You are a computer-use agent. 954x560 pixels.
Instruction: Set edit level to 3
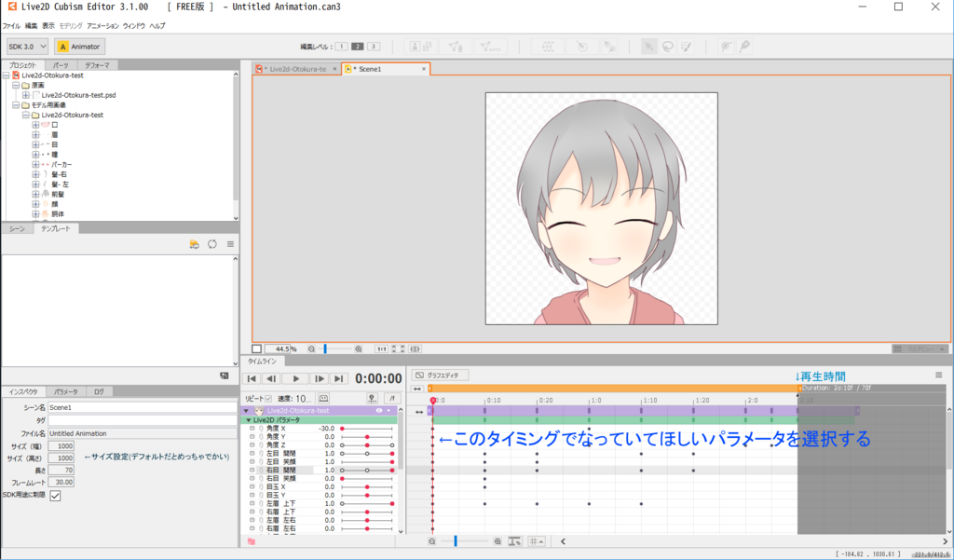374,47
